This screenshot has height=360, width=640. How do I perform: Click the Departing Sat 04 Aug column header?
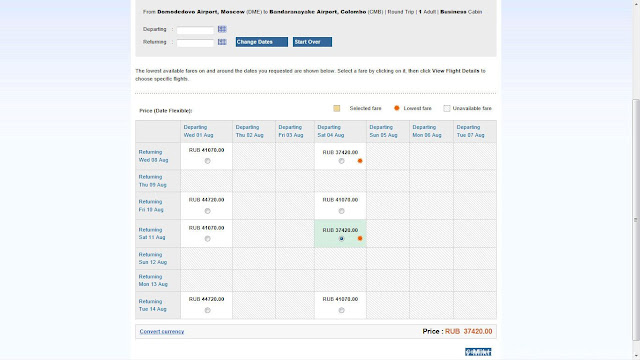(x=331, y=131)
